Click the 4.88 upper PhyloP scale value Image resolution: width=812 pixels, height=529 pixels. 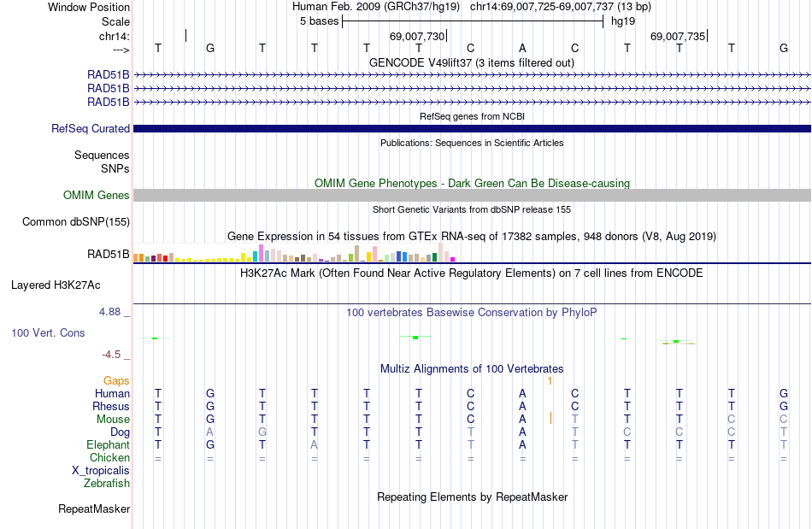coord(109,312)
